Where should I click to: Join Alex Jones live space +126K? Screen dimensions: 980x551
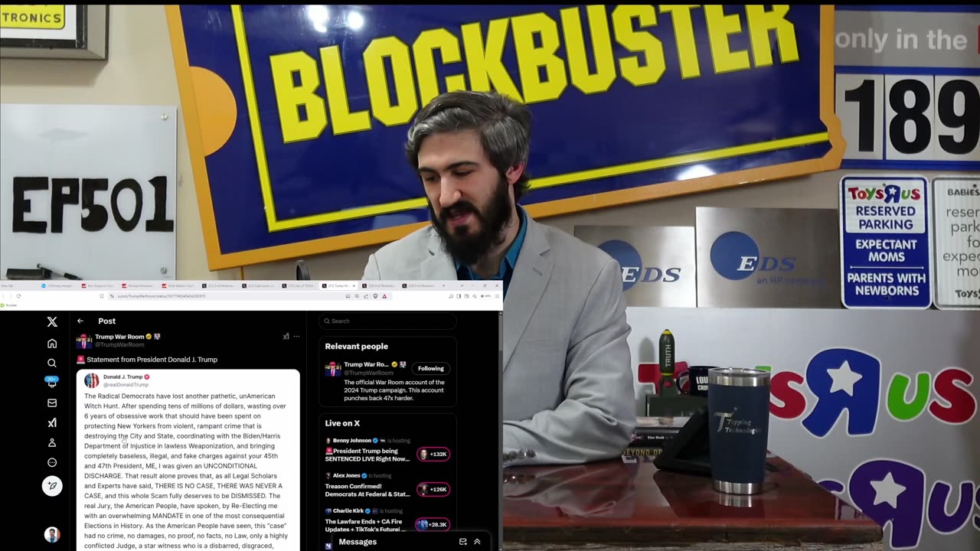pos(433,489)
